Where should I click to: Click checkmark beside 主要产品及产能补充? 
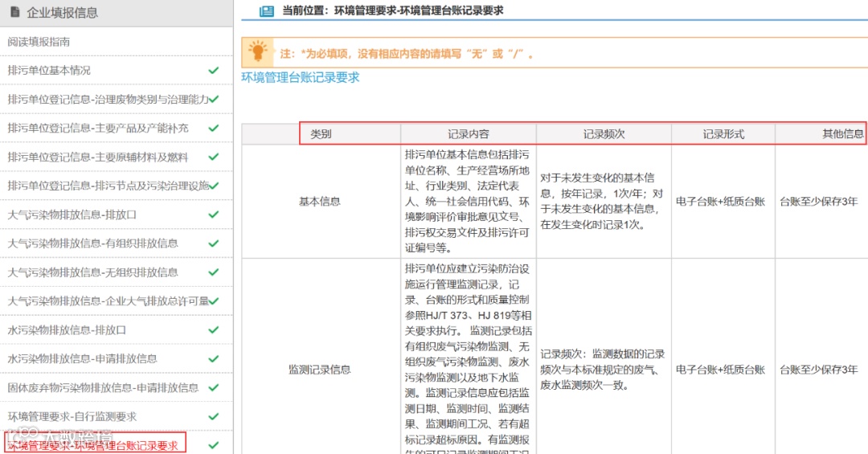[x=214, y=128]
